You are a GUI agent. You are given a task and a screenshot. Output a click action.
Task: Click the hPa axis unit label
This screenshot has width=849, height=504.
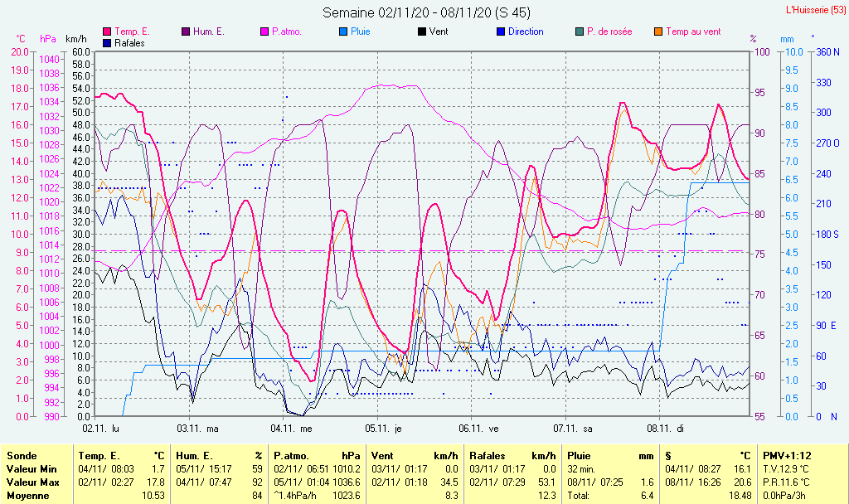[x=48, y=39]
